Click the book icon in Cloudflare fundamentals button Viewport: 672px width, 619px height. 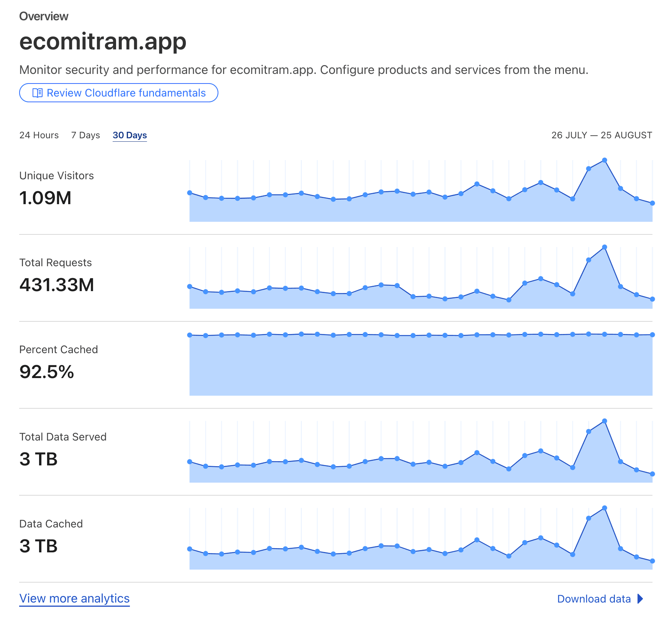(x=38, y=93)
